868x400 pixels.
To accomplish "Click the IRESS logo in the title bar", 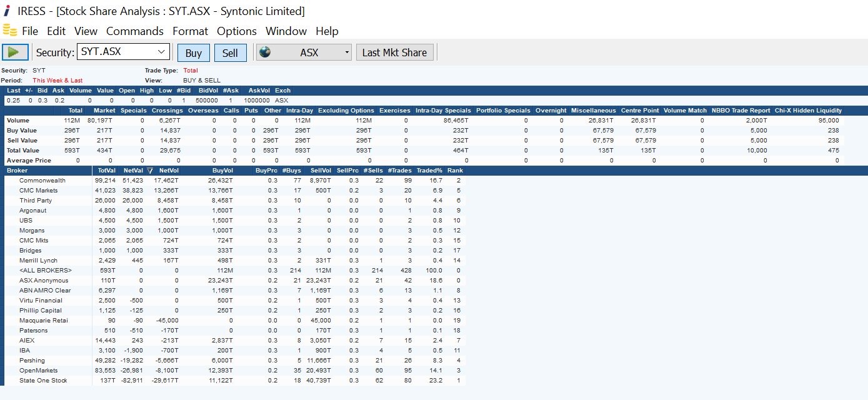I will click(x=6, y=11).
